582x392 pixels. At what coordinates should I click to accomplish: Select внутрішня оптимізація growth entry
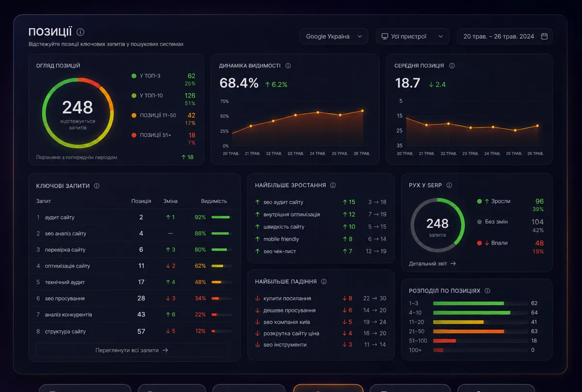click(x=321, y=214)
